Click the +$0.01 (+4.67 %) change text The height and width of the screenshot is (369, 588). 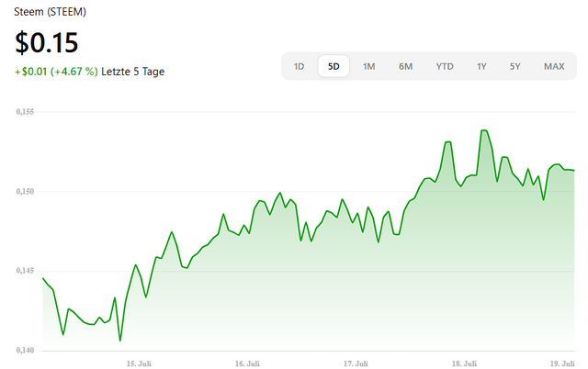click(x=56, y=72)
